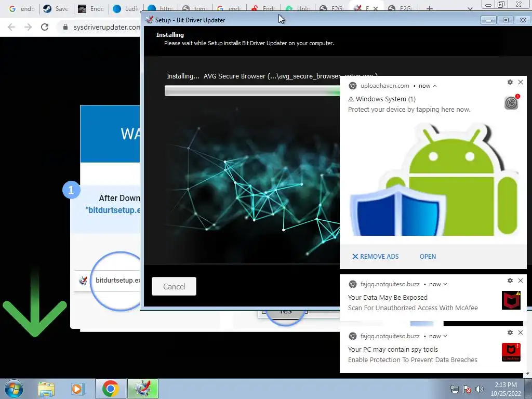Click the McAfee logo in 'Your PC may contain spy tools' notification
The height and width of the screenshot is (399, 532).
[x=511, y=352]
